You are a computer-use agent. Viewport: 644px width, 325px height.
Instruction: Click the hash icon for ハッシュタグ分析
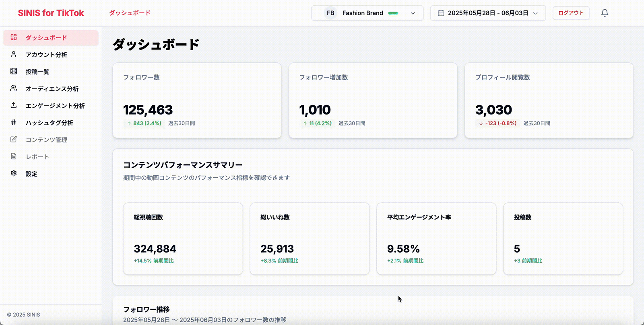click(14, 122)
